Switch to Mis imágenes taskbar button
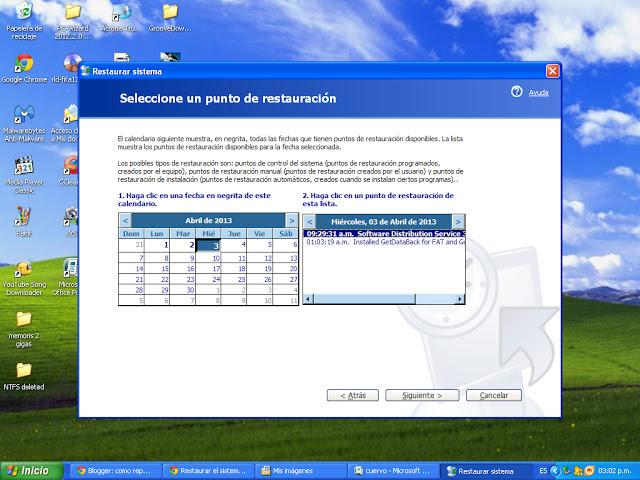Viewport: 640px width, 480px height. pos(301,471)
